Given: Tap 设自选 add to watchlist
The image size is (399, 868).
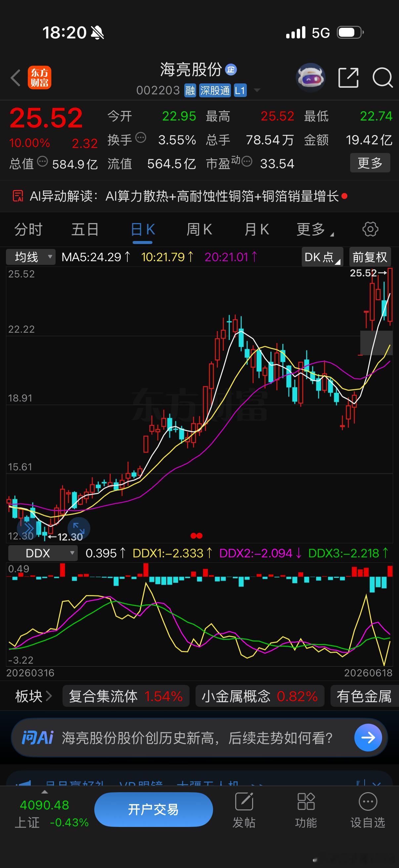Looking at the screenshot, I should tap(368, 811).
